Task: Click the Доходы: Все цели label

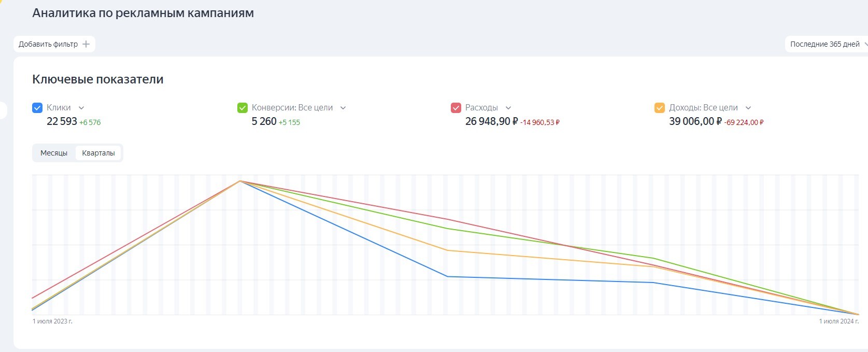Action: pos(703,108)
